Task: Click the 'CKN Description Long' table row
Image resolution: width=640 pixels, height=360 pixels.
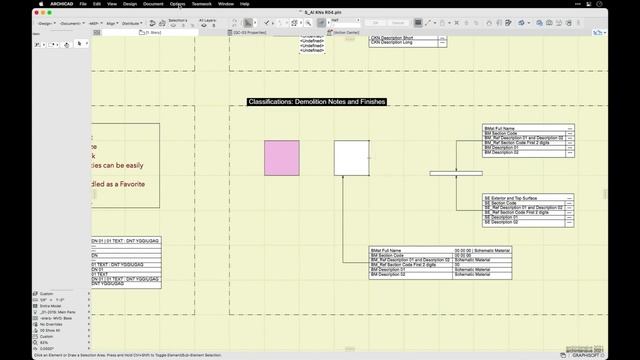Action: [x=408, y=42]
